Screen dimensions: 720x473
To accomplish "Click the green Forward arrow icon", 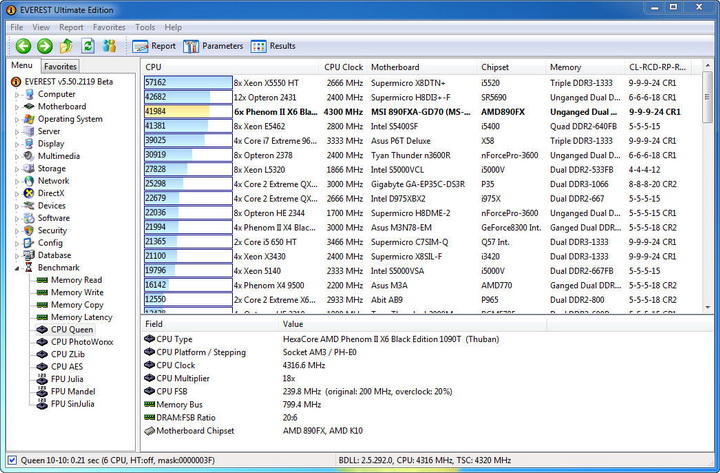I will [x=45, y=46].
